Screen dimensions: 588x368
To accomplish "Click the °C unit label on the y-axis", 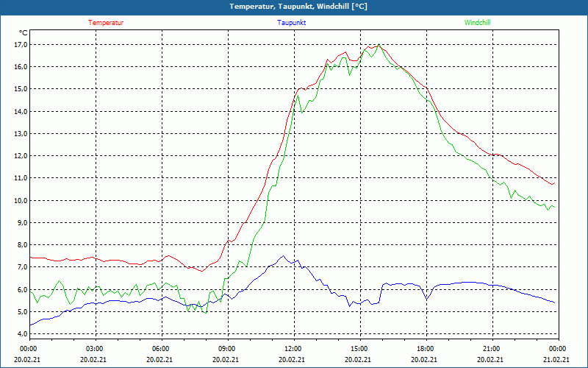I will click(24, 33).
